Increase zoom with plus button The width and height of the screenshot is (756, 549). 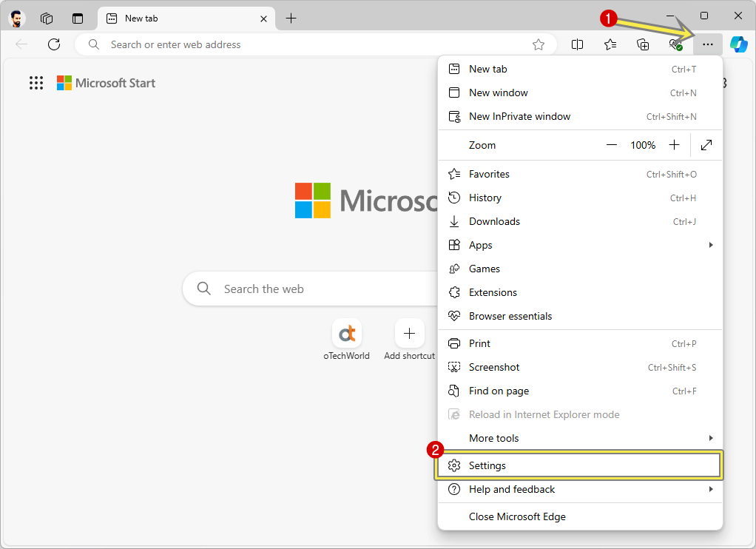click(674, 145)
